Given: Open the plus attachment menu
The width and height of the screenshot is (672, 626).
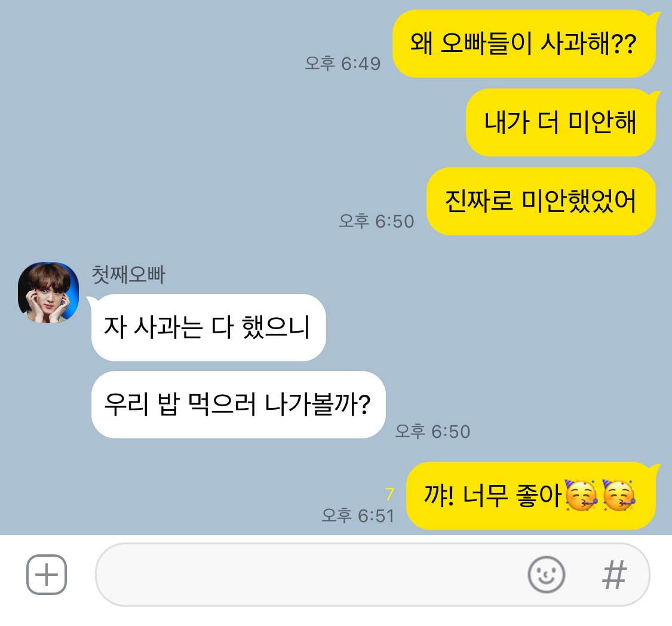Looking at the screenshot, I should 46,574.
